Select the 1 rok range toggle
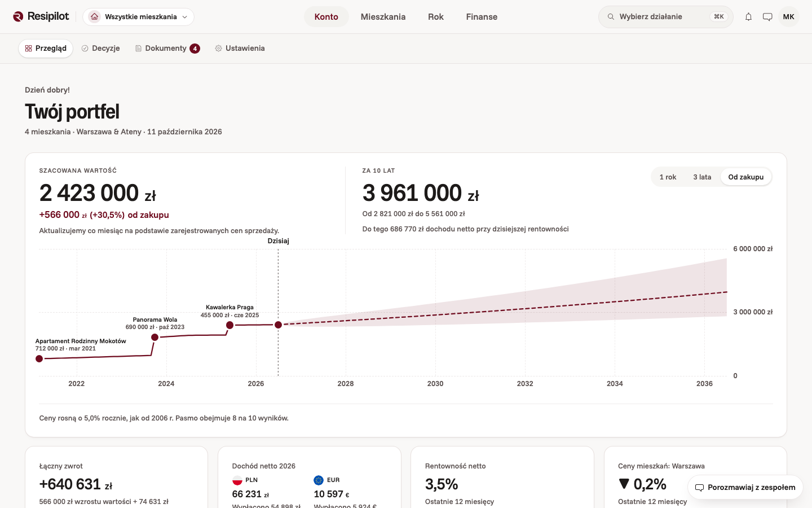812x508 pixels. (x=668, y=177)
